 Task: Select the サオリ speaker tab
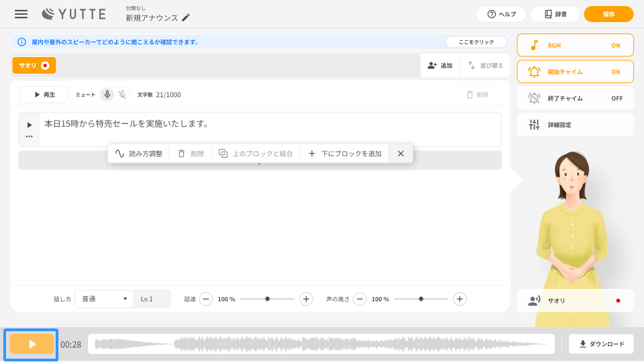click(34, 66)
